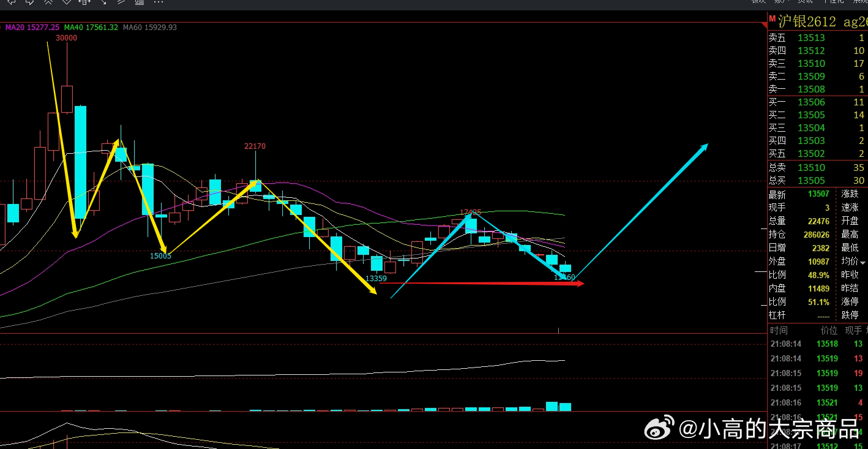
Task: Open the three-dot more options menu
Action: coord(159,2)
